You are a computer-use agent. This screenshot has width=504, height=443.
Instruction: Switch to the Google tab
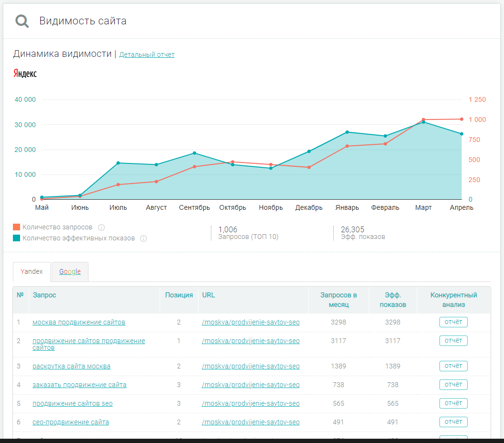pyautogui.click(x=70, y=271)
